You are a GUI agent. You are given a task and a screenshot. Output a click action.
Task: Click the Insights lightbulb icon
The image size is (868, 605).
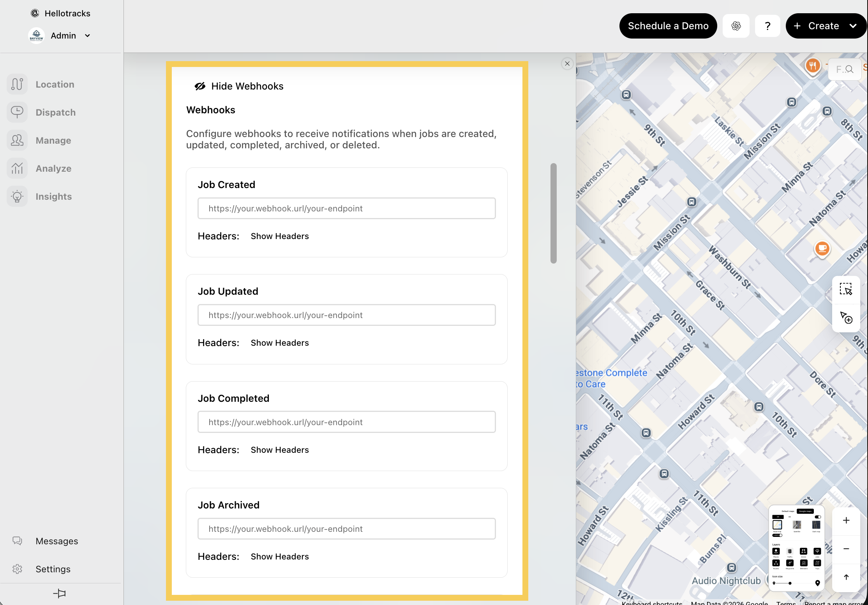point(17,196)
